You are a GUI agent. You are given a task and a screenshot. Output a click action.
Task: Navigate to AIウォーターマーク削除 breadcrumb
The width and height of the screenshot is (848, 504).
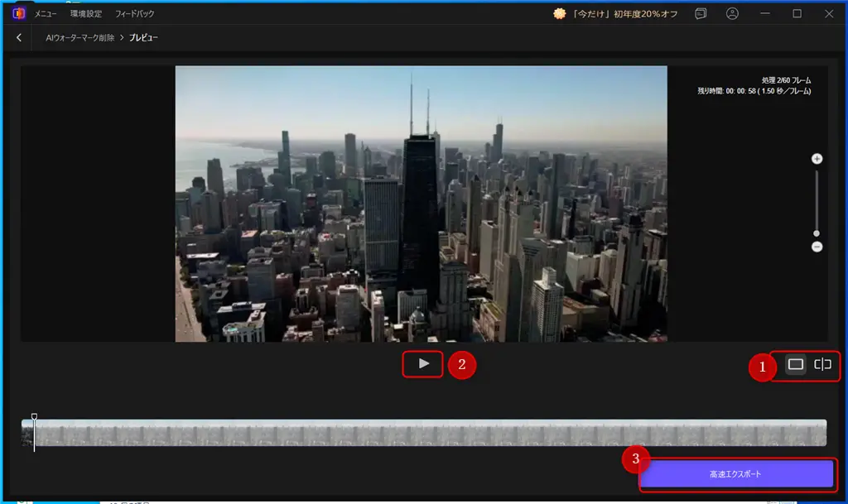tap(79, 38)
